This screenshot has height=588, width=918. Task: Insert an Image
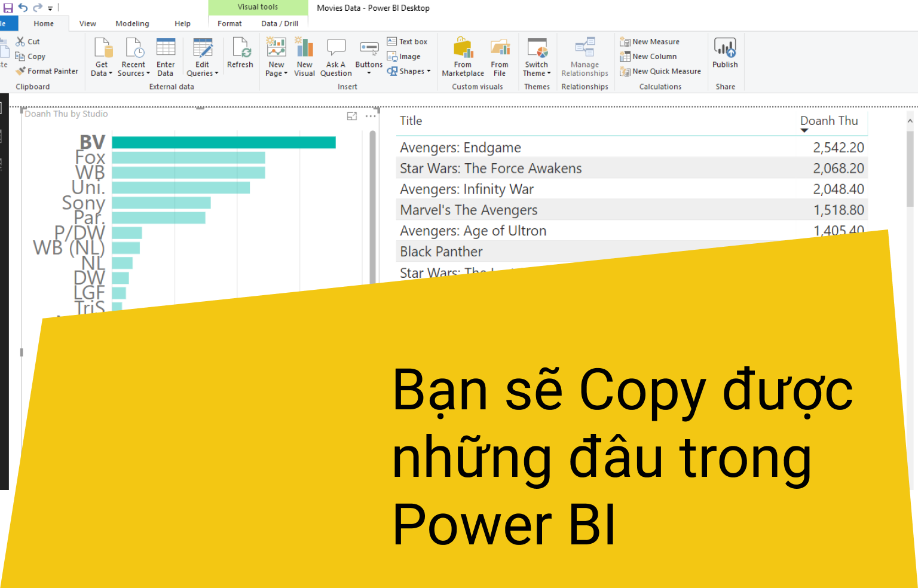coord(403,56)
